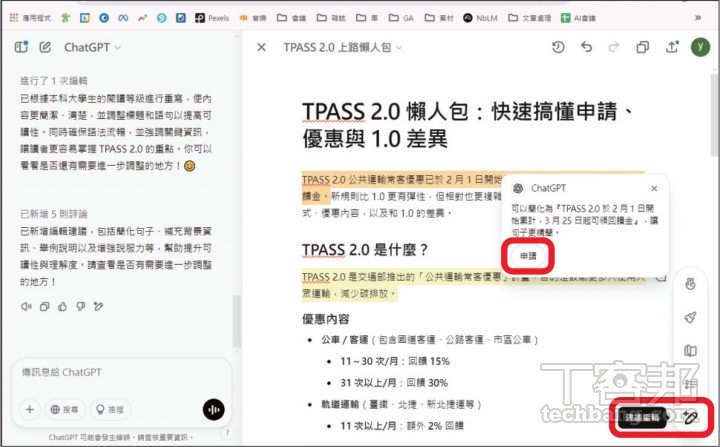
Task: Add final polish with the brush tool
Action: pos(690,317)
